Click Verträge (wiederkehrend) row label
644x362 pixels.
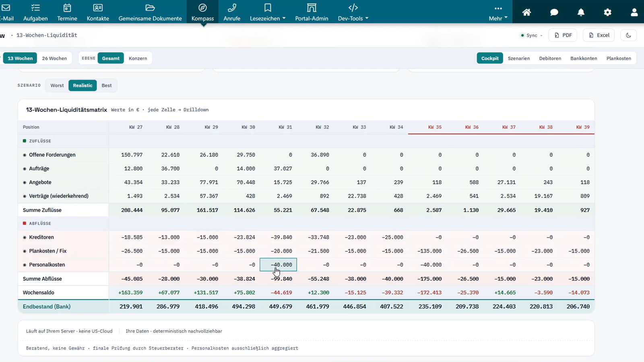(x=59, y=196)
